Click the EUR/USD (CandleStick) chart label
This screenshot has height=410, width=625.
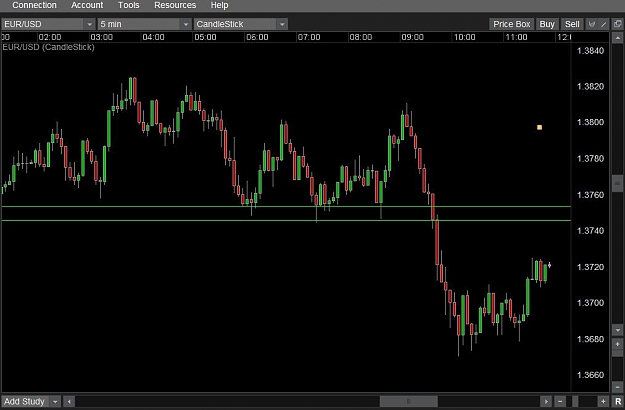tap(48, 47)
